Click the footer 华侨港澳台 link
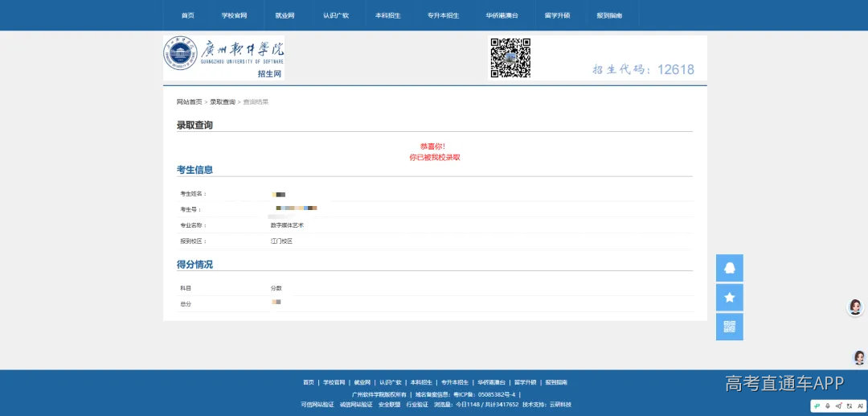 pos(492,382)
